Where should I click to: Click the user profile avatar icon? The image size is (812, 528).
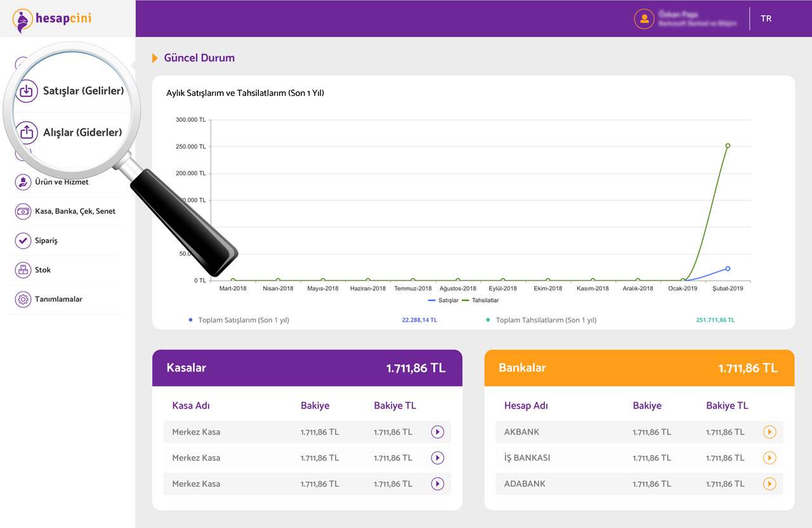pos(644,18)
